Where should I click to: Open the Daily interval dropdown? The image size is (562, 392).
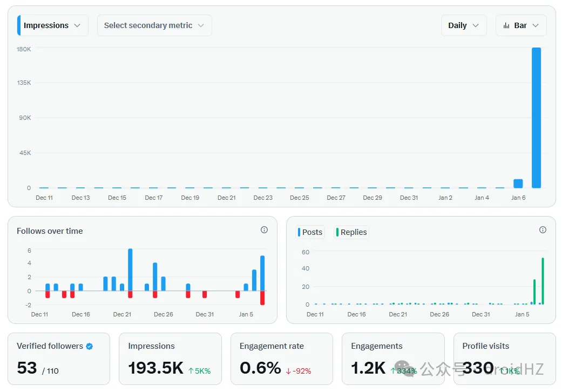coord(464,25)
